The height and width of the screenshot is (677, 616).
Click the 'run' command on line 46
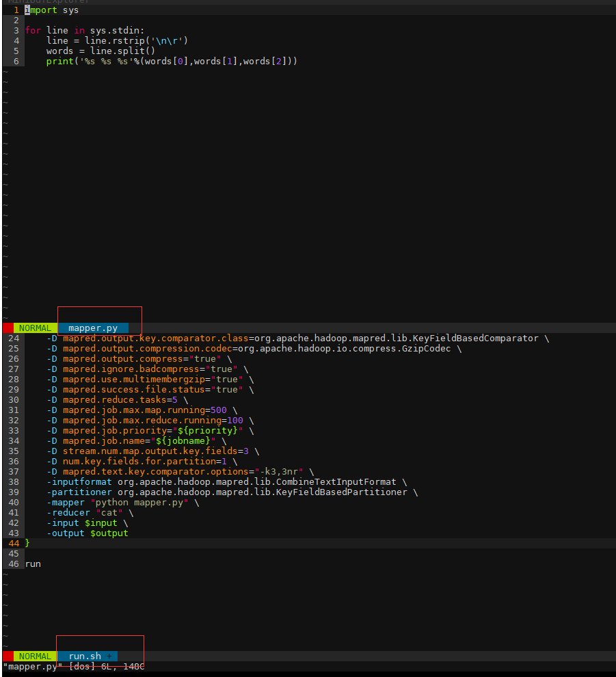(33, 564)
